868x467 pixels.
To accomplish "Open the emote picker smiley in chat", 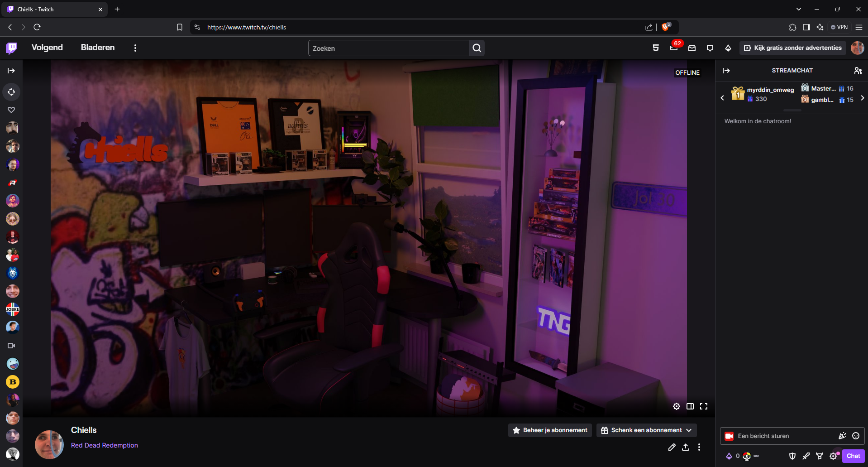I will [x=855, y=436].
